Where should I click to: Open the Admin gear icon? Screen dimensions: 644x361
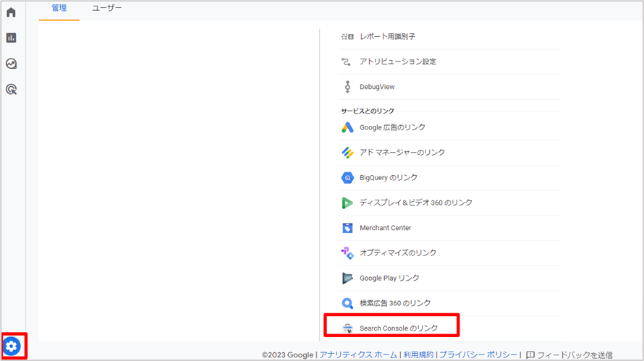(x=12, y=347)
